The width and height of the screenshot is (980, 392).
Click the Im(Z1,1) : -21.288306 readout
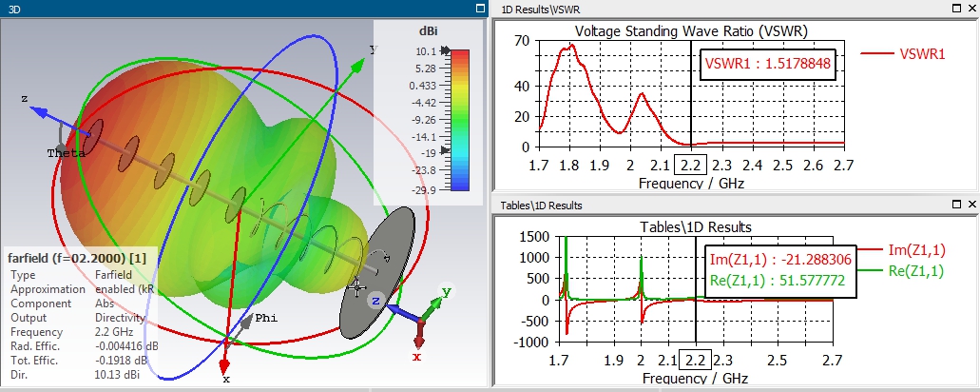[x=781, y=260]
